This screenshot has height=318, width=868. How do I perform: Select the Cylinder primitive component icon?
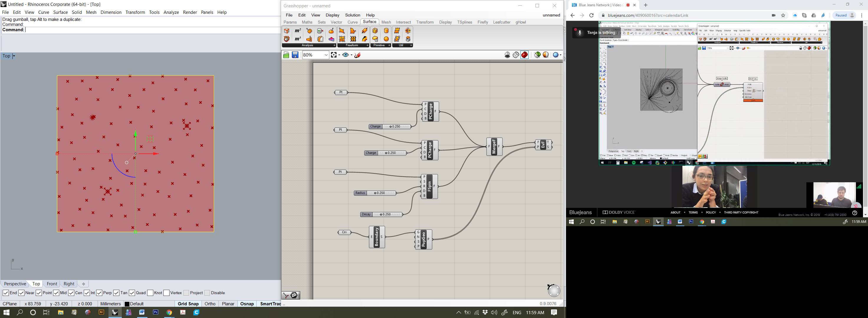tap(386, 31)
